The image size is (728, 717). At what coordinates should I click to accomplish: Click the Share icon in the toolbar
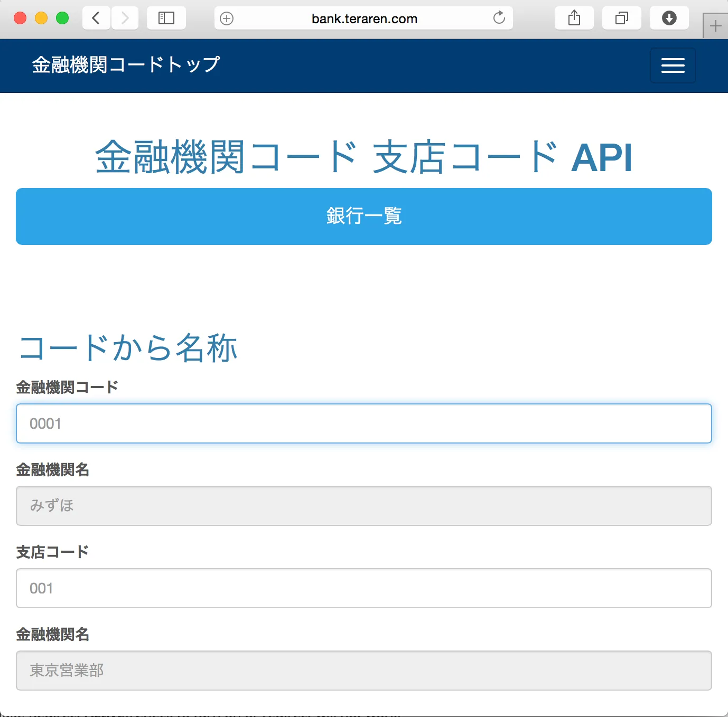coord(574,18)
